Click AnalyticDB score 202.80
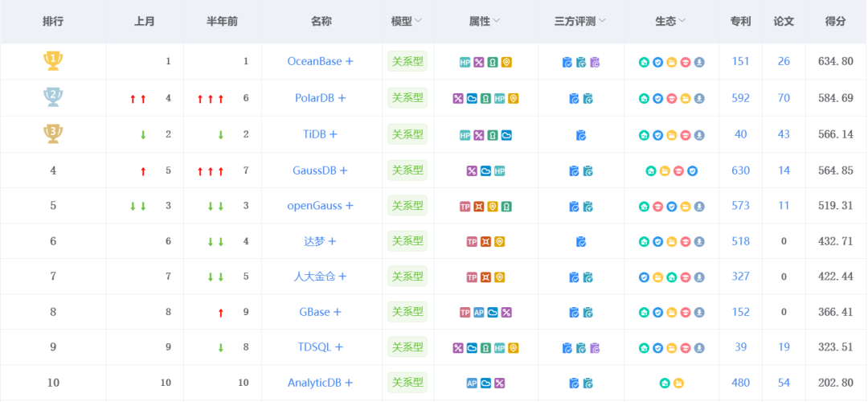Image resolution: width=868 pixels, height=402 pixels. point(835,384)
